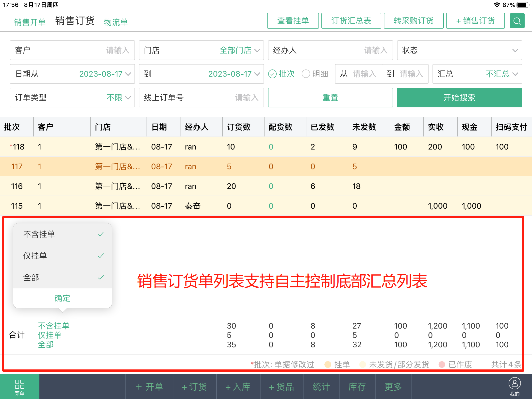Expand the 汇总 不汇总 dropdown

[x=477, y=74]
